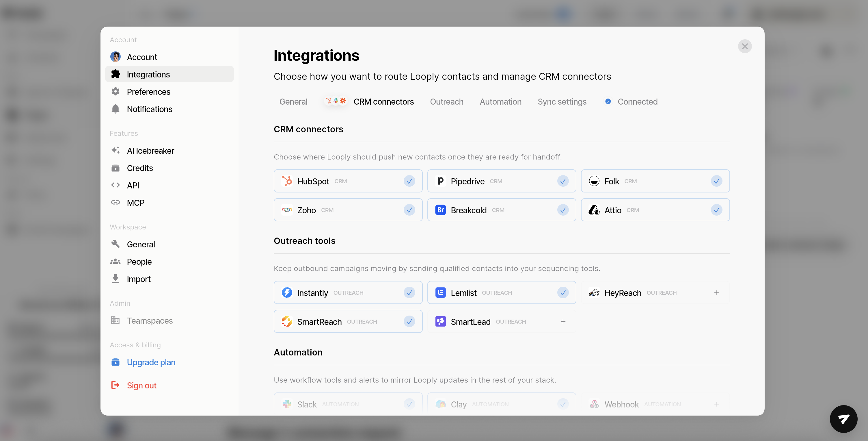
Task: Toggle the HubSpot connection checkmark
Action: point(409,181)
